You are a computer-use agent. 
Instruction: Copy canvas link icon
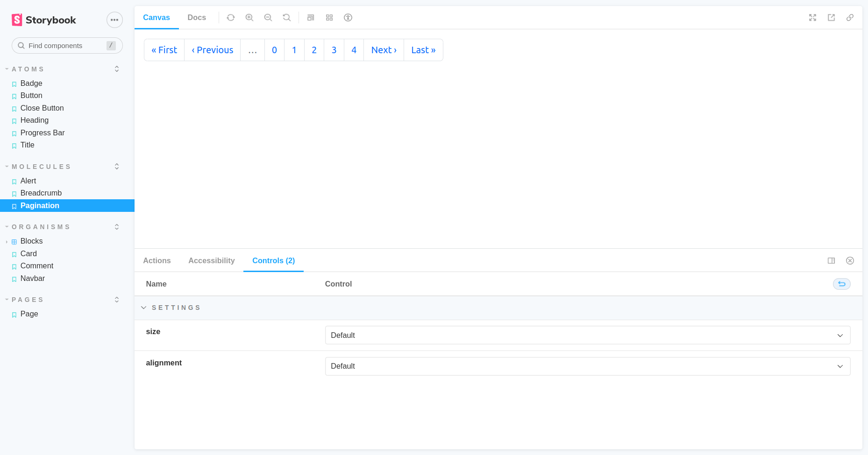(x=850, y=18)
